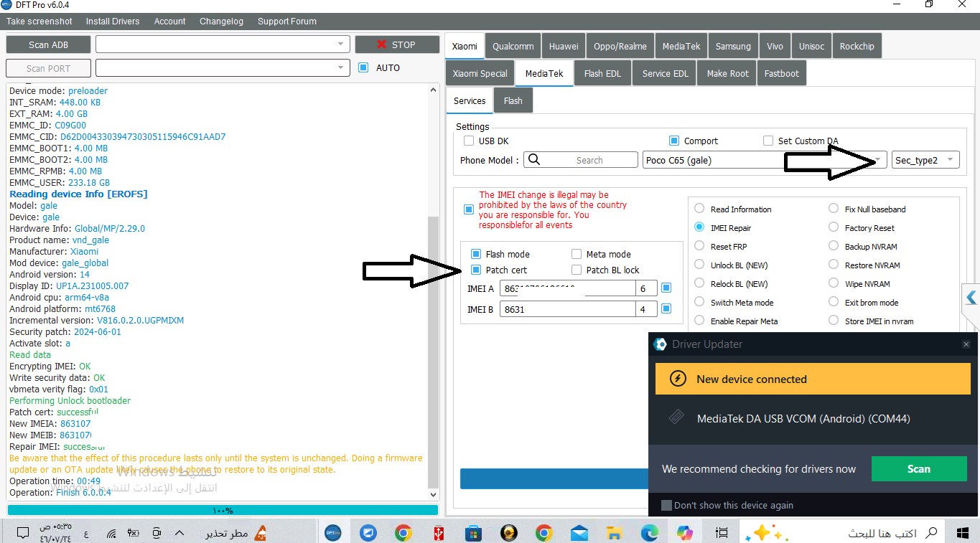Click the Take screenshot menu button
Viewport: 980px width, 543px height.
(x=39, y=22)
